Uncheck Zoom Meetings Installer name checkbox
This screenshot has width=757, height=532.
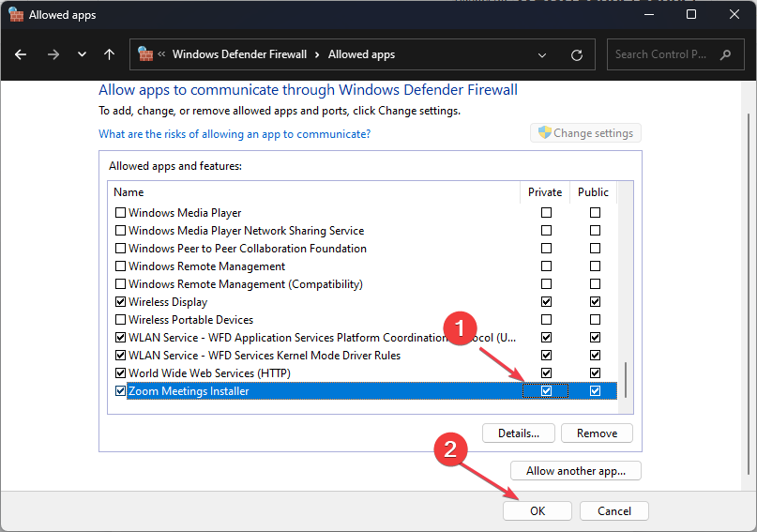pos(121,391)
